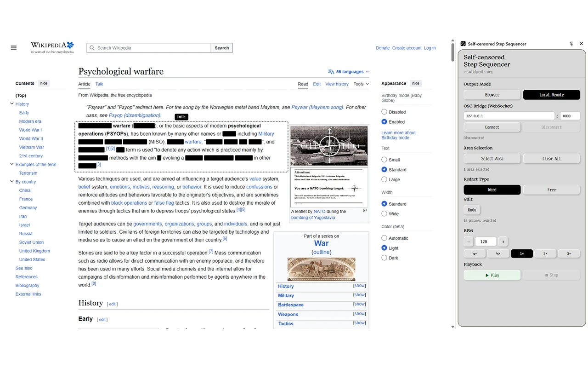
Task: Show the Tactics row in War sidebar
Action: pos(360,323)
